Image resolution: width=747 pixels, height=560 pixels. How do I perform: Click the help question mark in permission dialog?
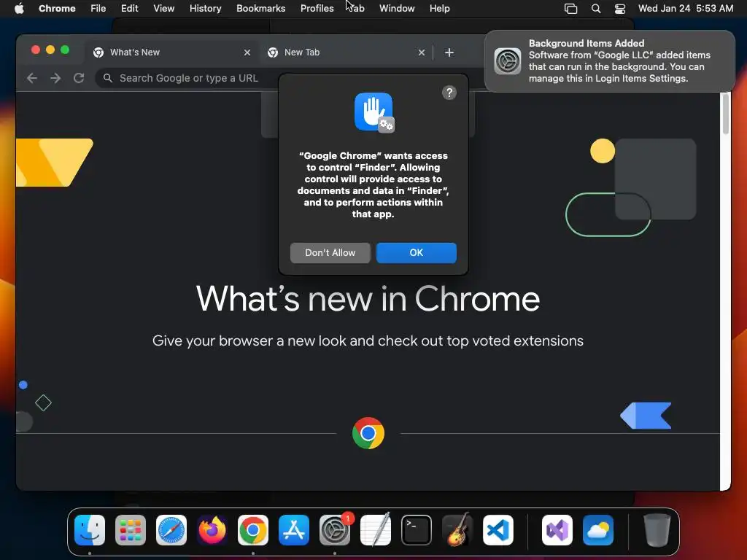(449, 93)
